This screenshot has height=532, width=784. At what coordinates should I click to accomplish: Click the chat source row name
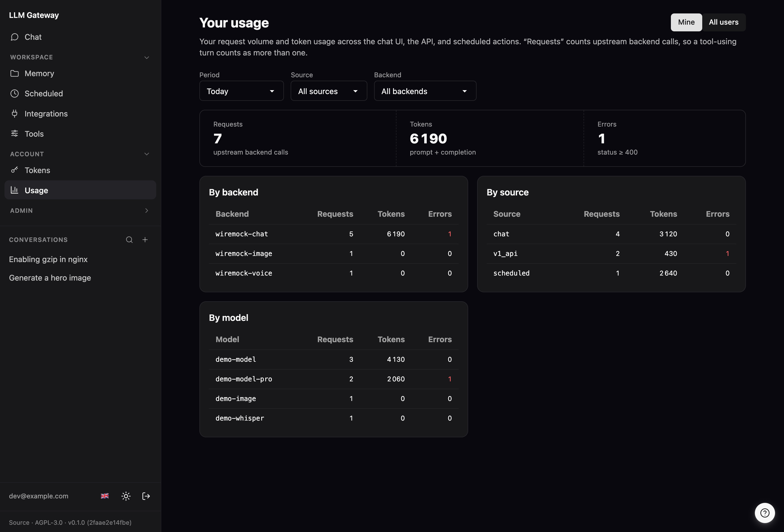[501, 234]
